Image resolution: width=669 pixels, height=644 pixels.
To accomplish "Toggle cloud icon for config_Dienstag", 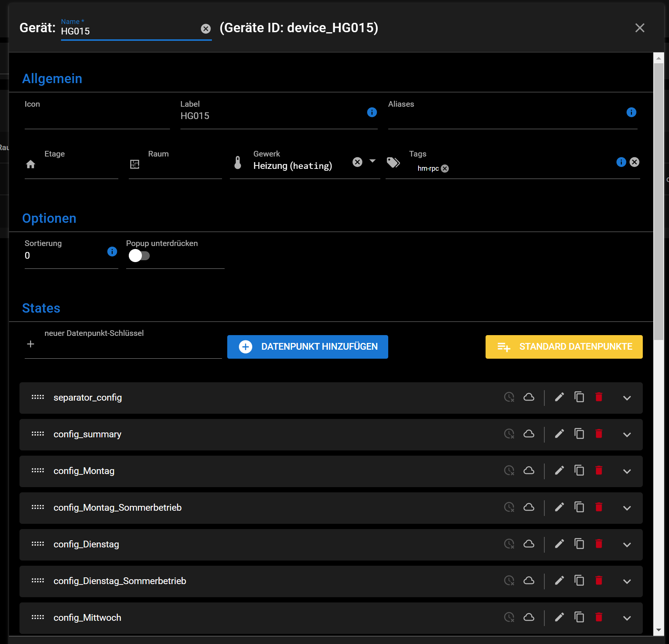I will 529,544.
